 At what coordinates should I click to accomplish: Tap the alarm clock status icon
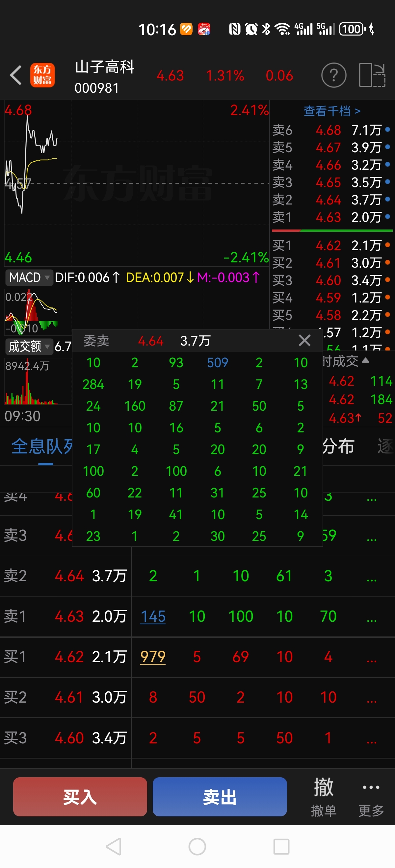tap(251, 29)
